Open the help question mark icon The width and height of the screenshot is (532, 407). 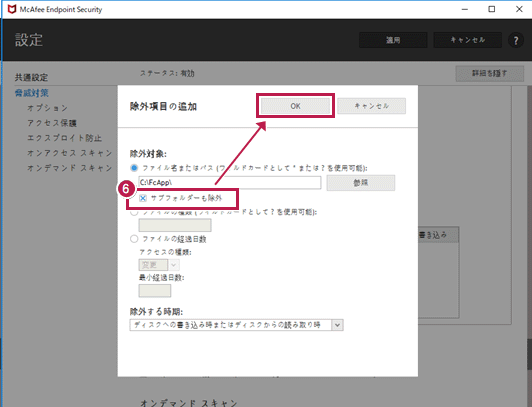(x=516, y=40)
